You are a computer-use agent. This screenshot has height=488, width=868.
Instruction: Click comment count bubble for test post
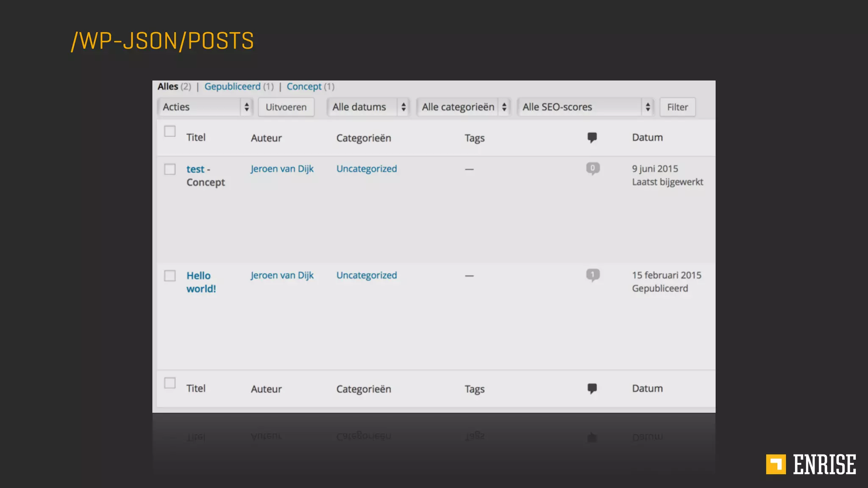(x=593, y=169)
